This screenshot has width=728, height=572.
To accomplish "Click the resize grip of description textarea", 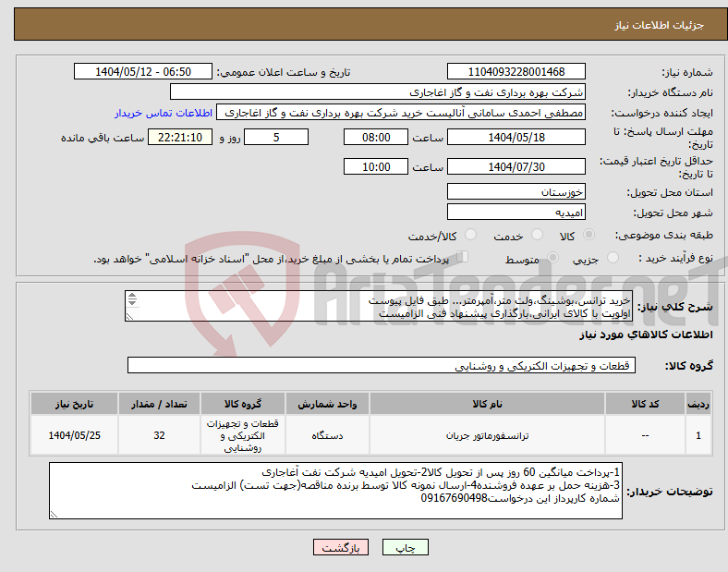I will (x=129, y=316).
